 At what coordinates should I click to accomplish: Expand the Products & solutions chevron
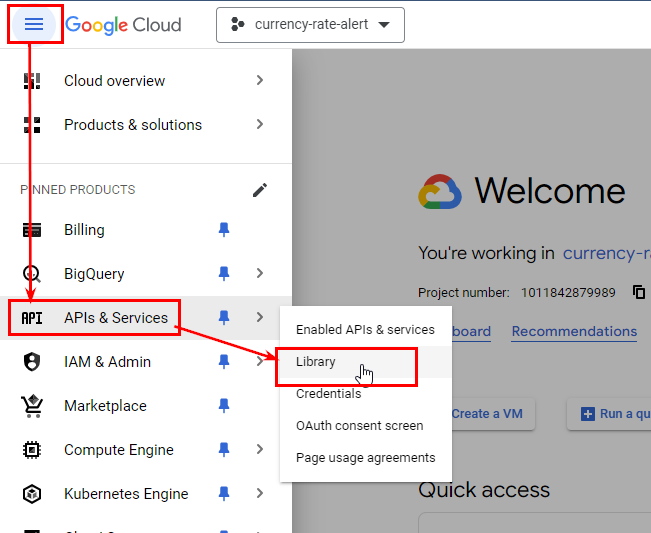click(x=260, y=125)
